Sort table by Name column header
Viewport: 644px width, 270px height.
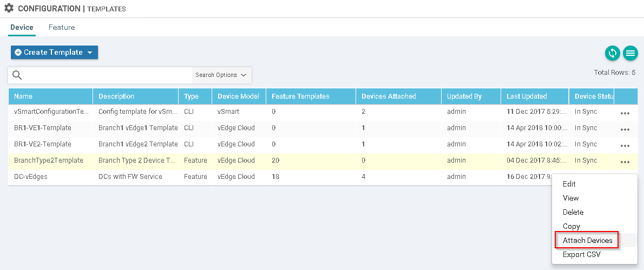click(23, 97)
